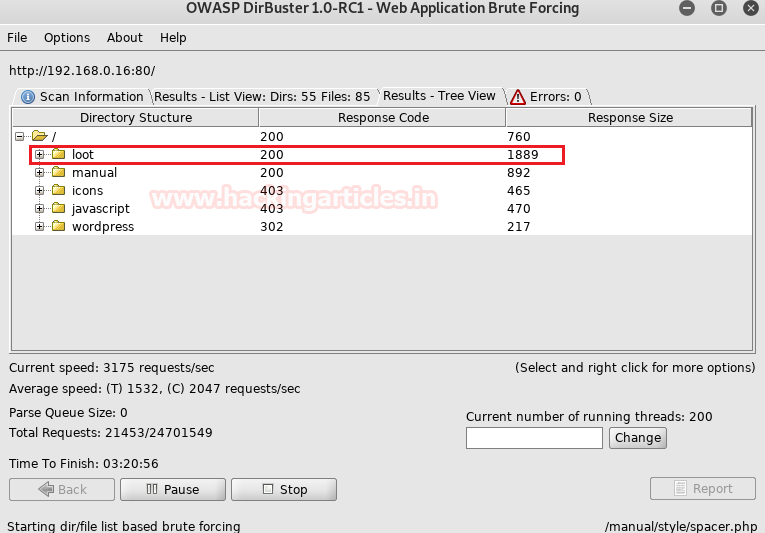Stop the brute force scan
The width and height of the screenshot is (765, 533).
pyautogui.click(x=284, y=489)
